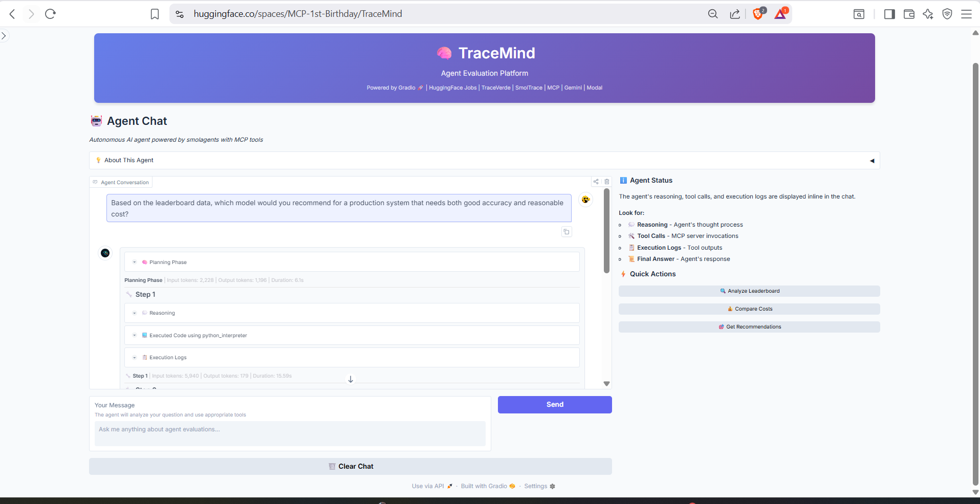Open the tab search icon
980x504 pixels.
tap(859, 14)
